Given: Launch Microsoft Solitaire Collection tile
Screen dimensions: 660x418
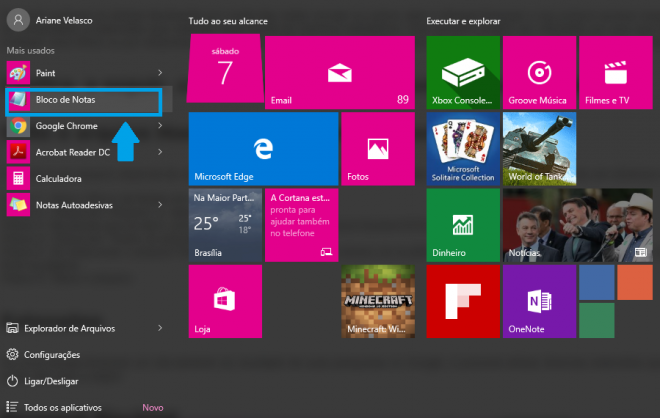Looking at the screenshot, I should coord(463,149).
